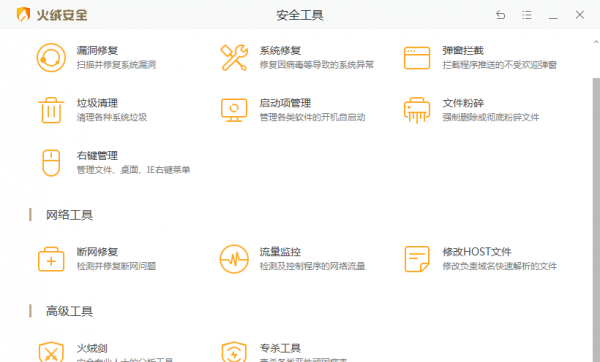Click description 扫描并修复系统漏洞
The height and width of the screenshot is (362, 600).
coord(116,65)
